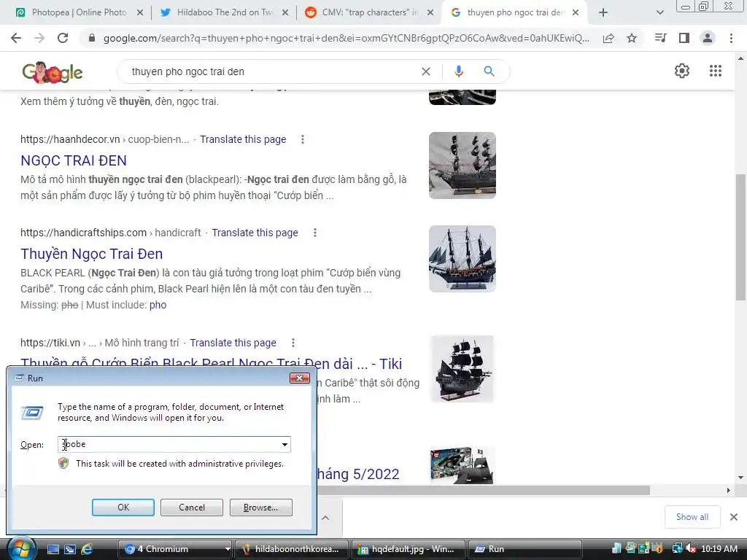Switch to the Photopea tab

point(79,13)
